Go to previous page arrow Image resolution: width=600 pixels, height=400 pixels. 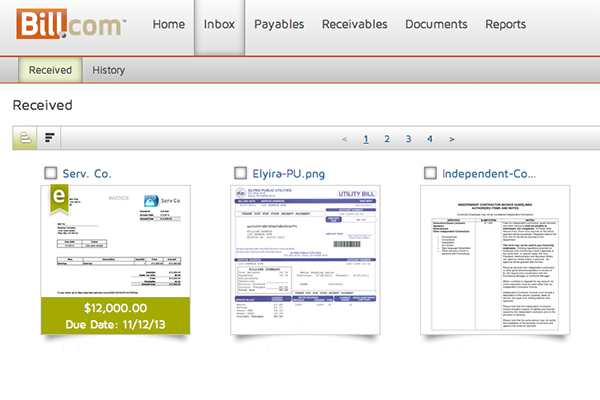pos(345,139)
